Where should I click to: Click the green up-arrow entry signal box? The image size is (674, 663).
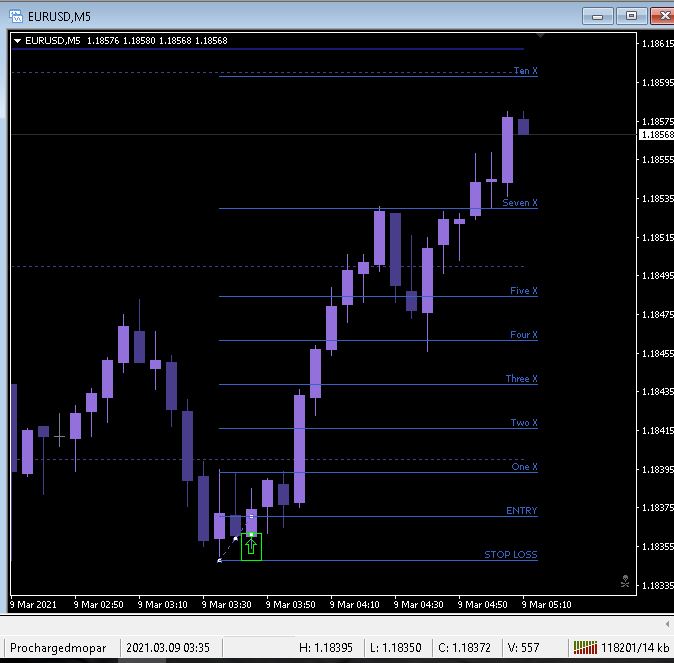pos(251,546)
